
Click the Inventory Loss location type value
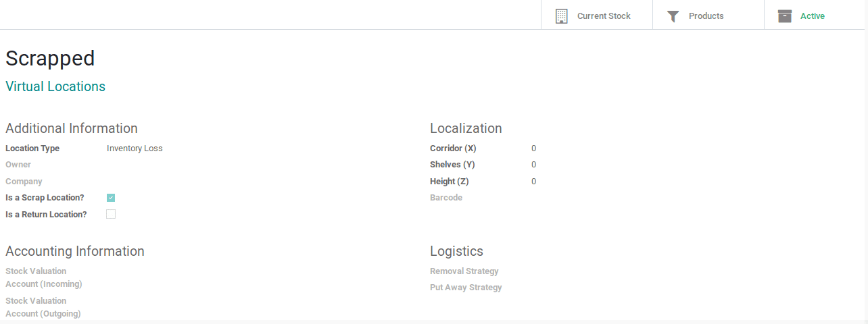pos(135,148)
